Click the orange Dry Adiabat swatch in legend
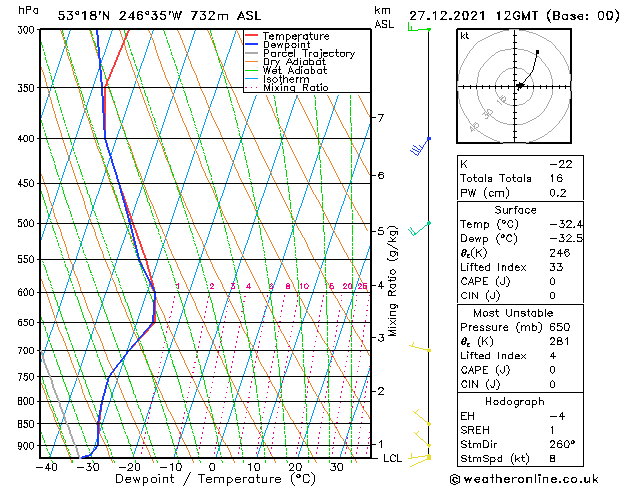Image resolution: width=629 pixels, height=486 pixels. [251, 61]
